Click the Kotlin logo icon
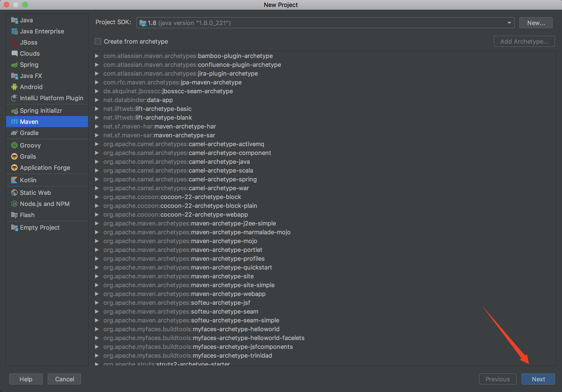Image resolution: width=562 pixels, height=392 pixels. [14, 180]
